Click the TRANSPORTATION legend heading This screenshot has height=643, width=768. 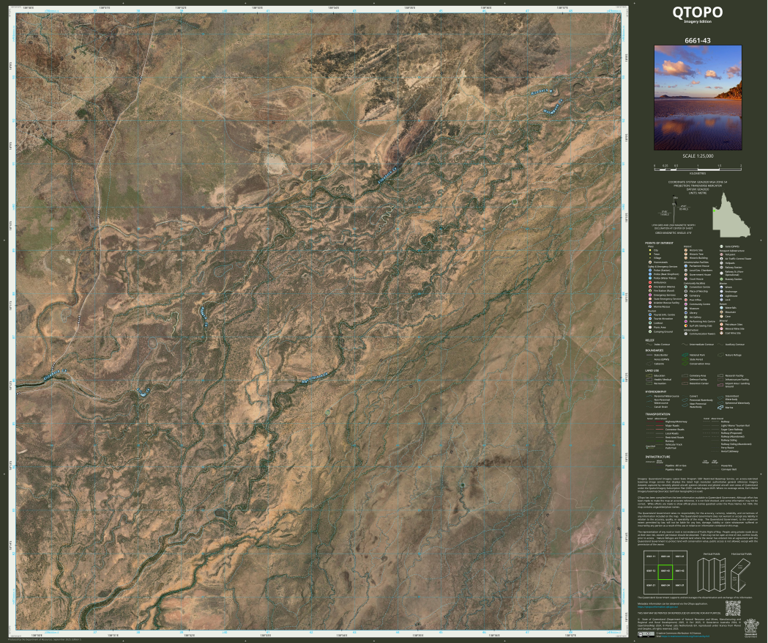coord(658,414)
